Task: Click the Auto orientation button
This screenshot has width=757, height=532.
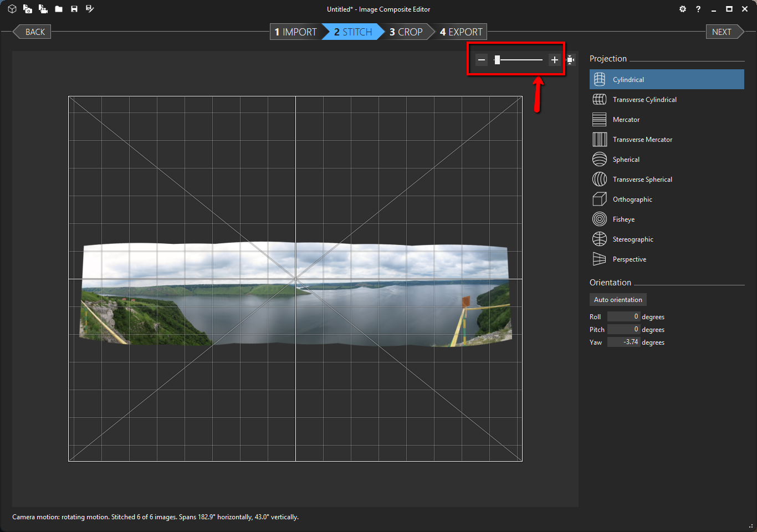Action: 618,300
